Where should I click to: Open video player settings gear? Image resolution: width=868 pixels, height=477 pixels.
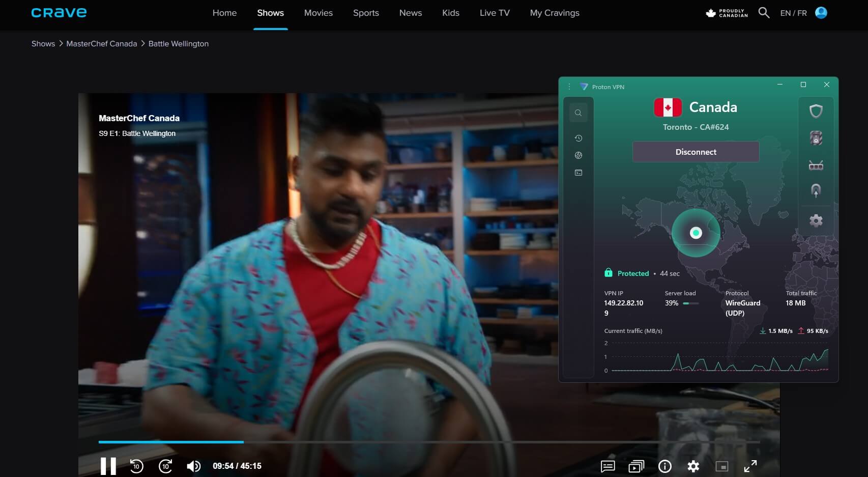click(x=693, y=466)
